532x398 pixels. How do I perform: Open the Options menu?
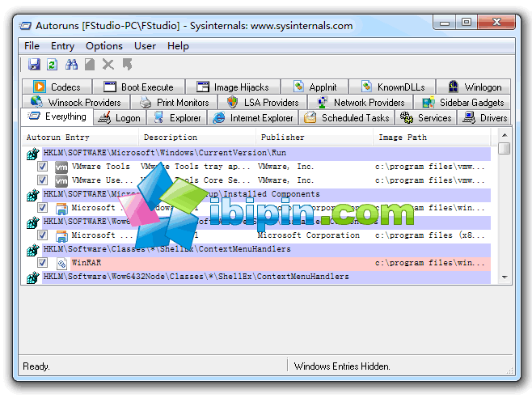click(x=103, y=46)
